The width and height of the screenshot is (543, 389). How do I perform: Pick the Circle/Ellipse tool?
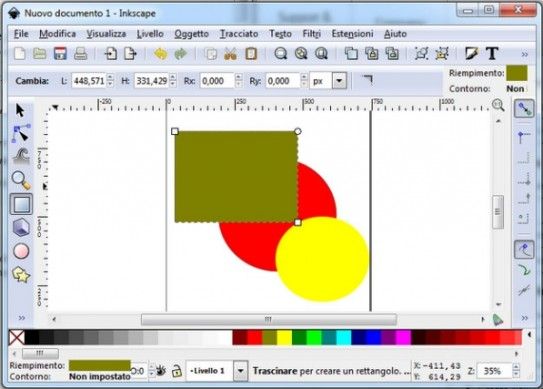(21, 251)
